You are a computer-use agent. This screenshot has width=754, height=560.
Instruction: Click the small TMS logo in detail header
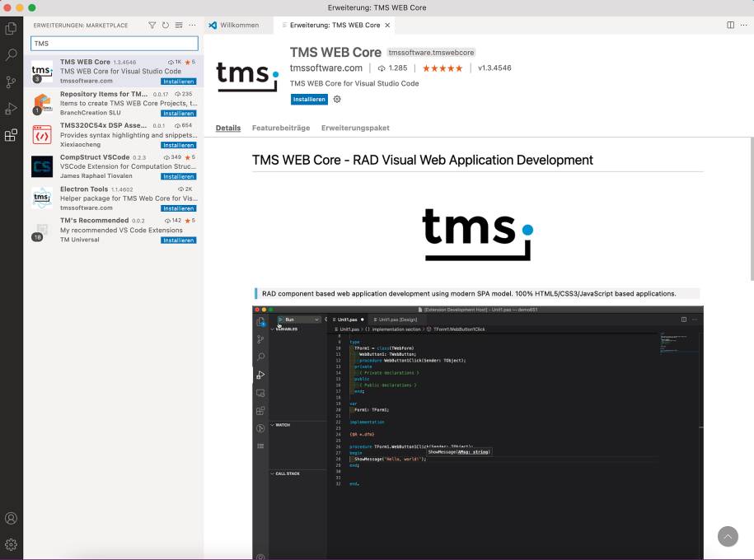click(x=247, y=76)
